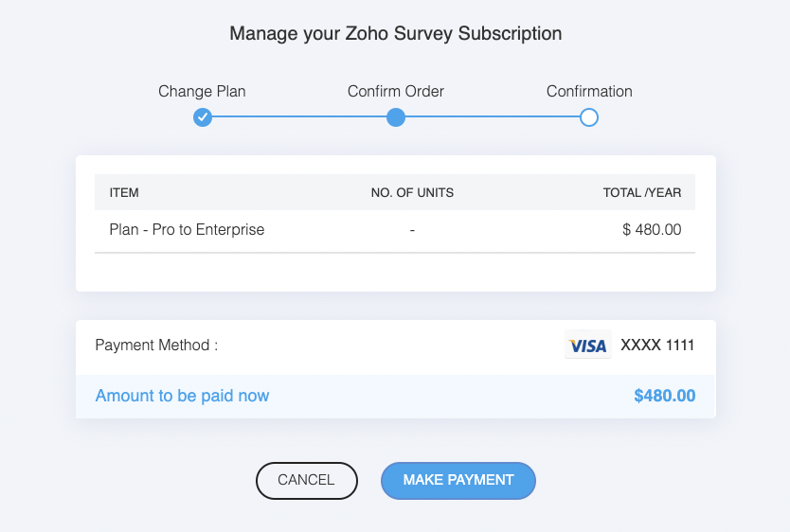This screenshot has width=790, height=532.
Task: Select the Confirmation step label
Action: (x=589, y=92)
